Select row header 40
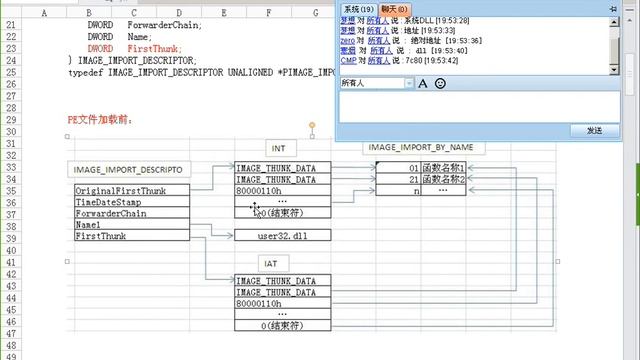 pyautogui.click(x=11, y=250)
